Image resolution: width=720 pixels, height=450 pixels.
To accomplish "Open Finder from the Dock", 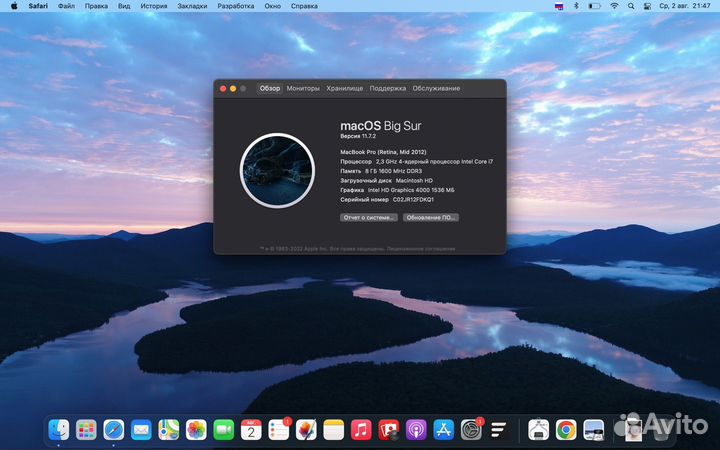I will [x=59, y=430].
